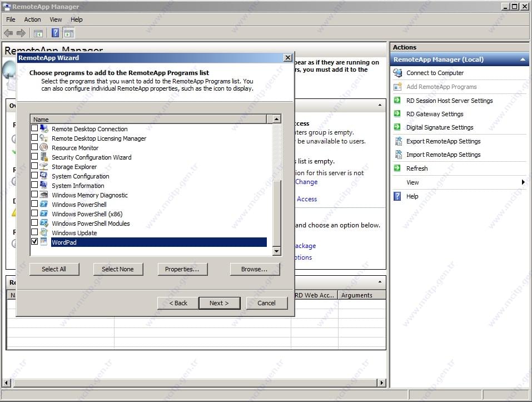The height and width of the screenshot is (402, 532).
Task: Expand the View submenu arrow
Action: [523, 182]
